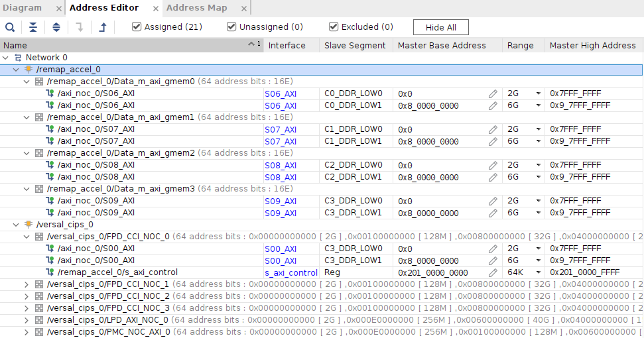Click the Search magnifier icon in toolbar
This screenshot has height=338, width=644.
(10, 27)
